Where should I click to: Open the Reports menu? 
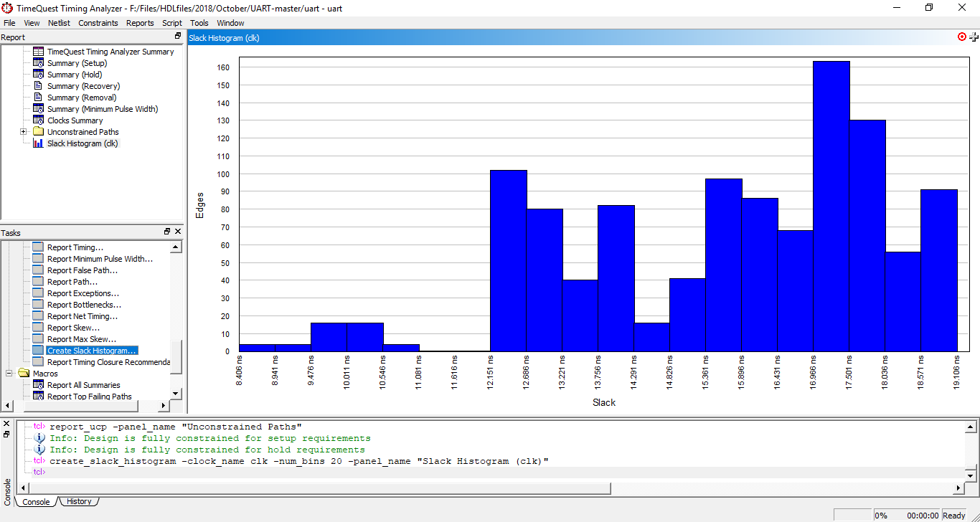[140, 23]
